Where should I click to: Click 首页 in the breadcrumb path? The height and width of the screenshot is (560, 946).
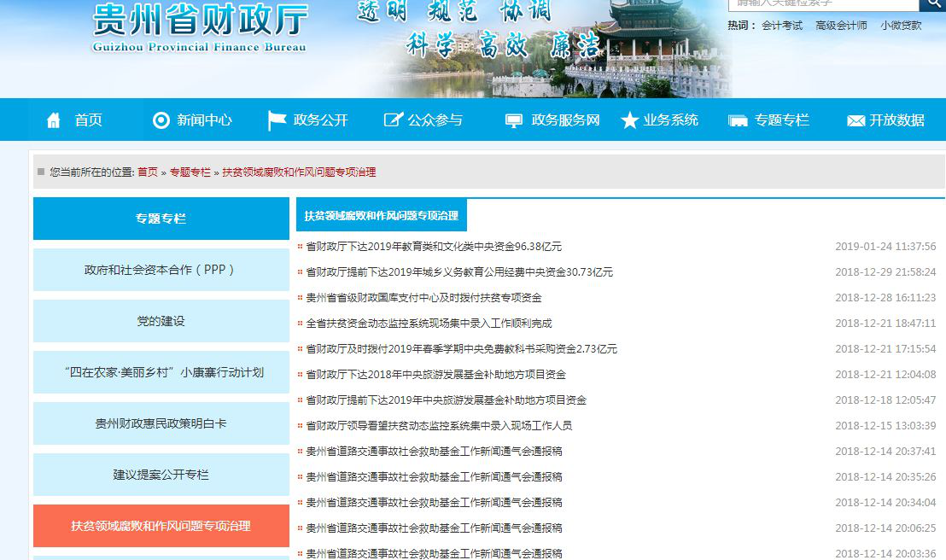coord(148,172)
